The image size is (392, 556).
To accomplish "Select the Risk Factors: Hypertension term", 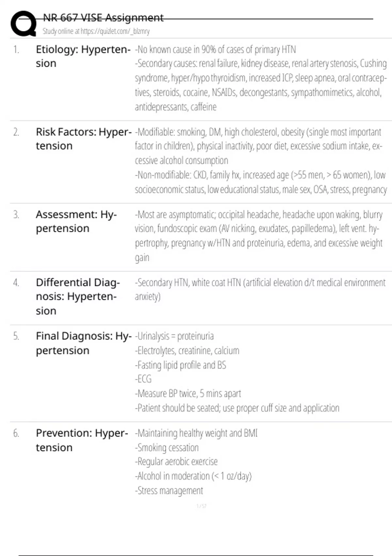I will click(x=83, y=139).
